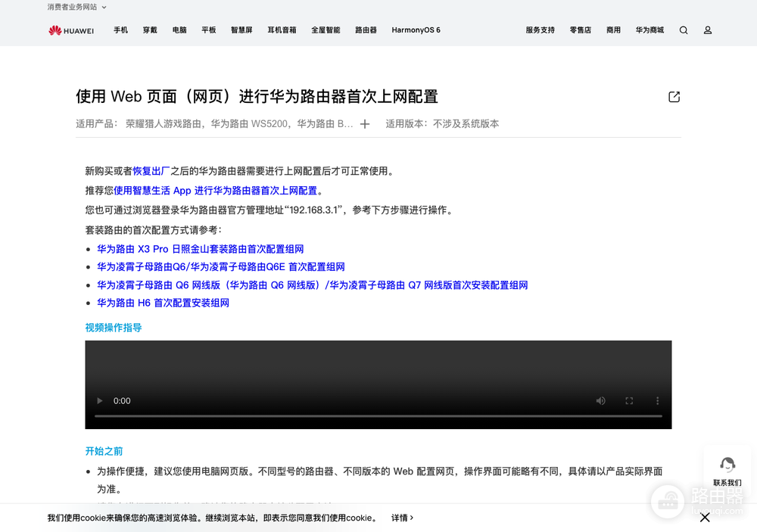
Task: Click the 开始之前 heading
Action: (104, 451)
